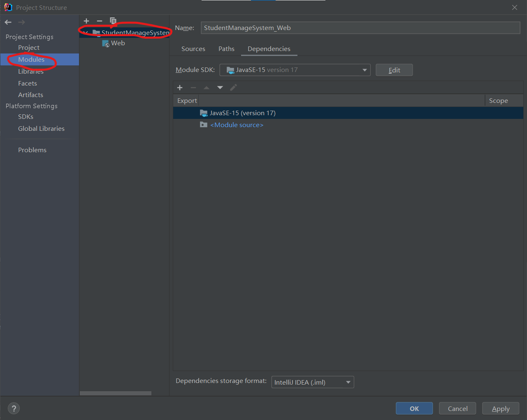Open help with question mark icon
The height and width of the screenshot is (420, 527).
14,408
